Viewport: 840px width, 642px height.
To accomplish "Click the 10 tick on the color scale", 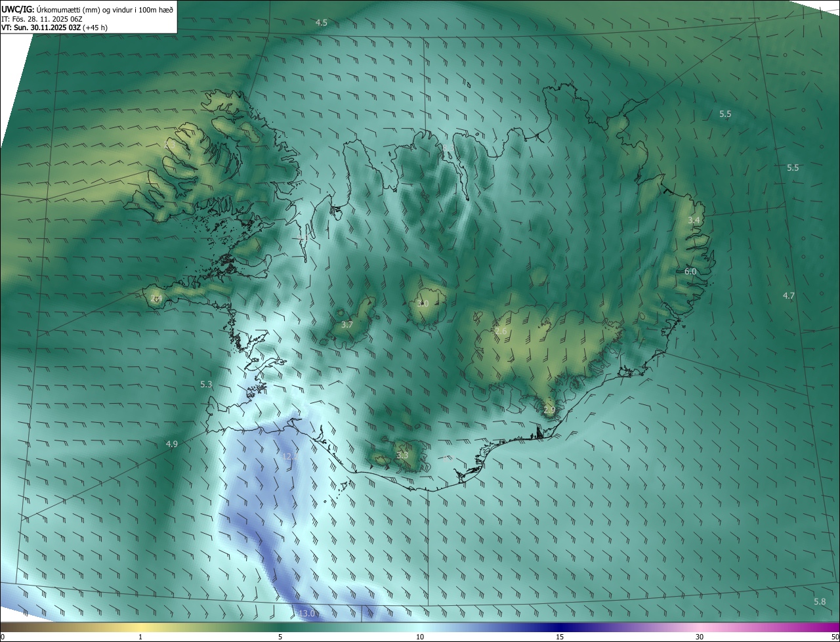I will tap(420, 637).
